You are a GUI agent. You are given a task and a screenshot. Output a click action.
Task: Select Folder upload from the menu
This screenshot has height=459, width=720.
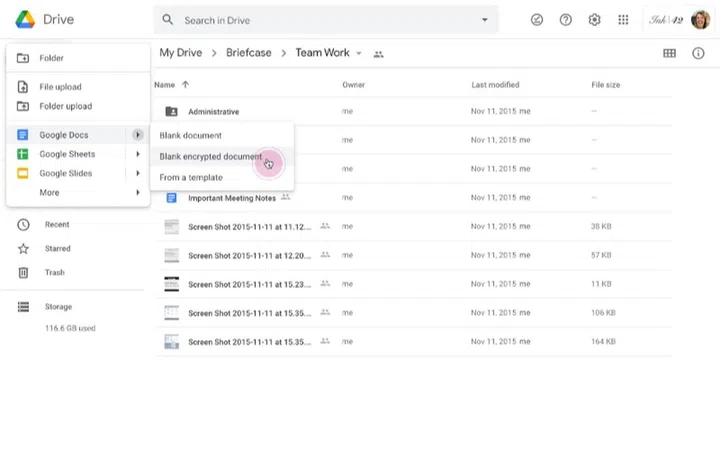[x=65, y=106]
